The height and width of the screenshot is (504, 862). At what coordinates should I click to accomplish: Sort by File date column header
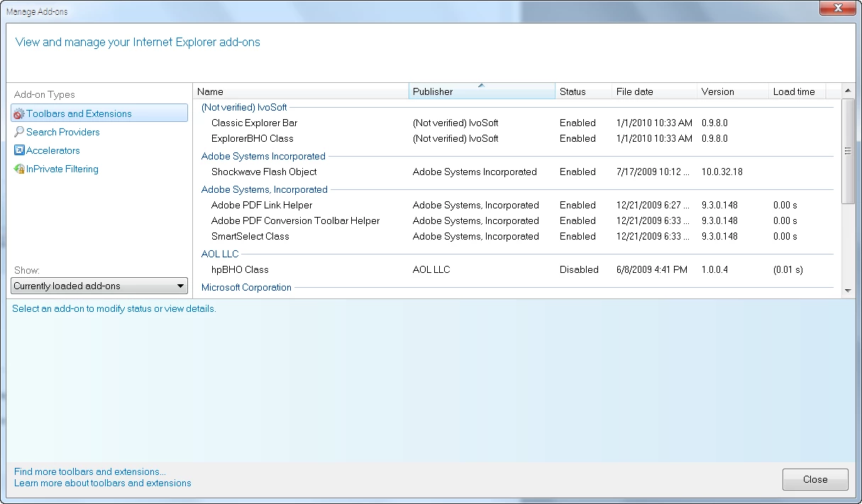(x=654, y=91)
